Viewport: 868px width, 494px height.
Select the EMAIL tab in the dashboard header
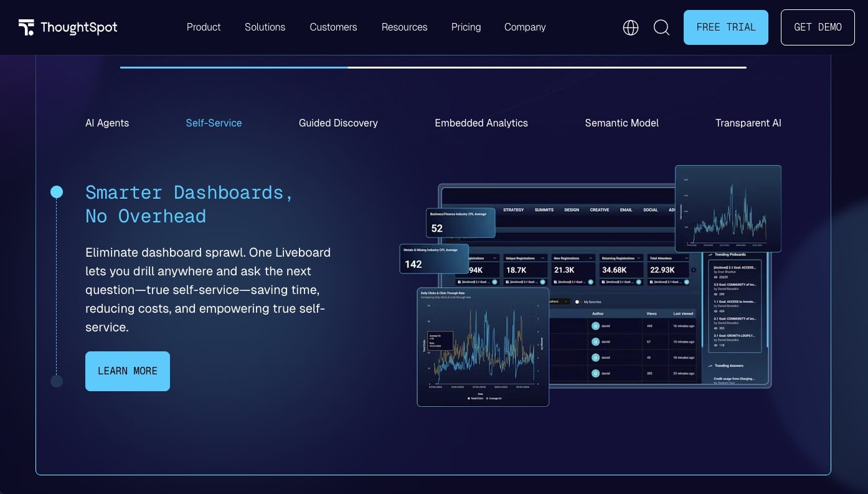626,210
